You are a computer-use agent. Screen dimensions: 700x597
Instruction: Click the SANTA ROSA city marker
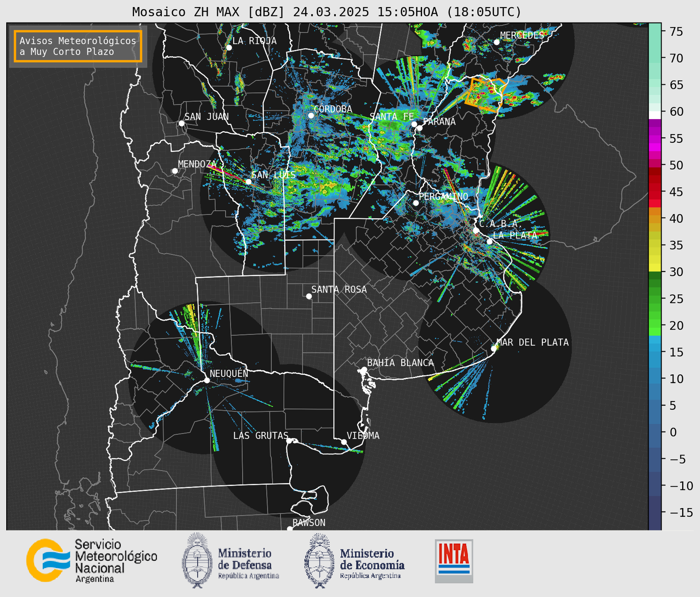(309, 296)
